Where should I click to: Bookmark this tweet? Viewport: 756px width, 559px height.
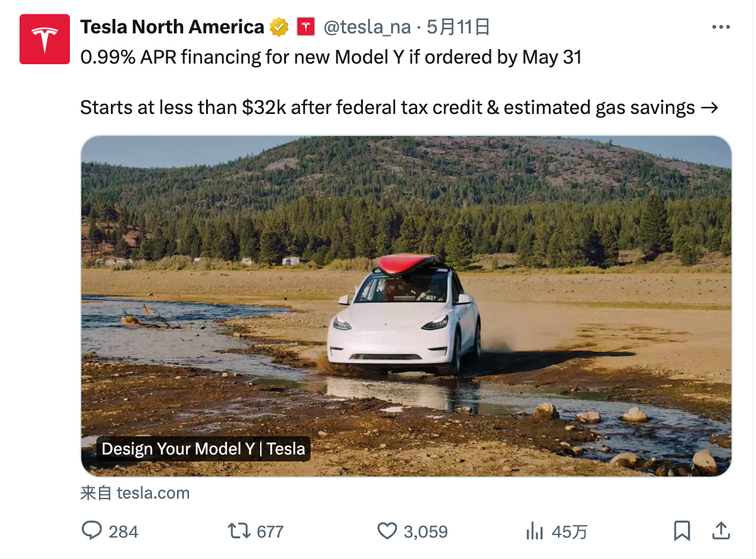tap(682, 531)
